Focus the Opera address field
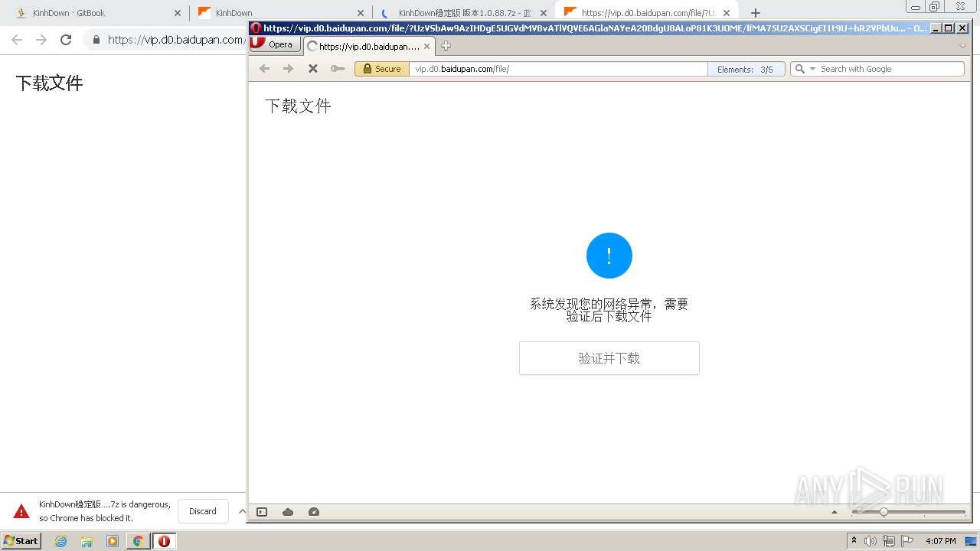This screenshot has height=551, width=980. (x=558, y=69)
